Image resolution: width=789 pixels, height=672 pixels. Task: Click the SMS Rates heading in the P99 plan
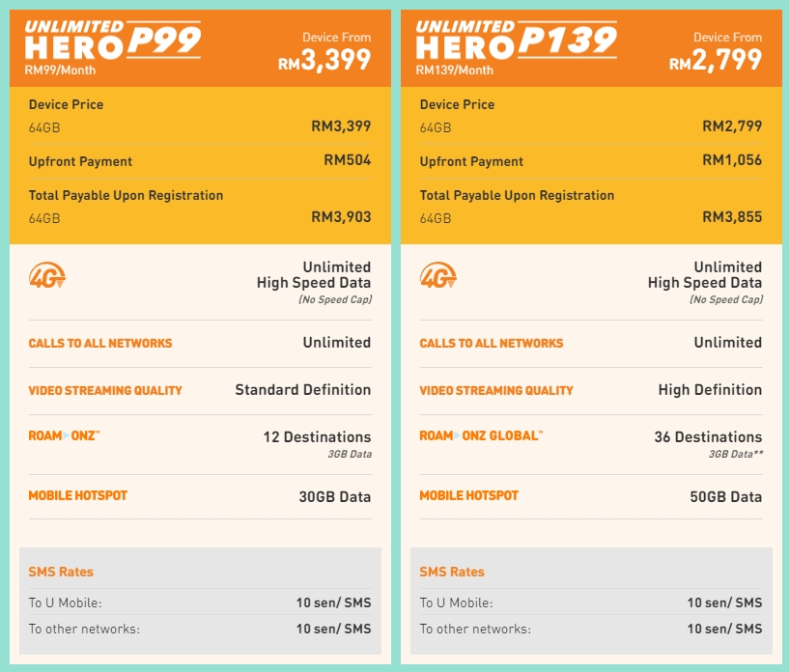pos(61,572)
